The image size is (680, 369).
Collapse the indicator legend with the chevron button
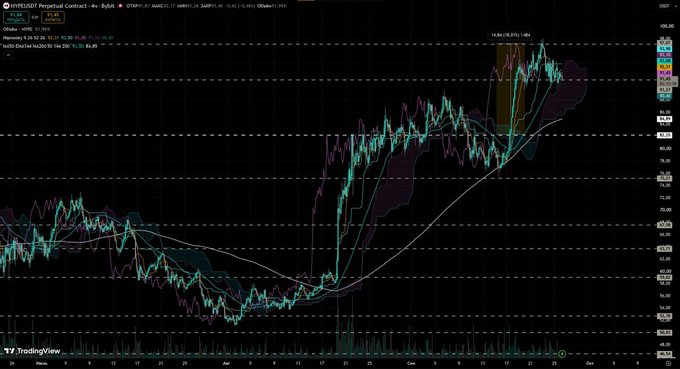8,55
